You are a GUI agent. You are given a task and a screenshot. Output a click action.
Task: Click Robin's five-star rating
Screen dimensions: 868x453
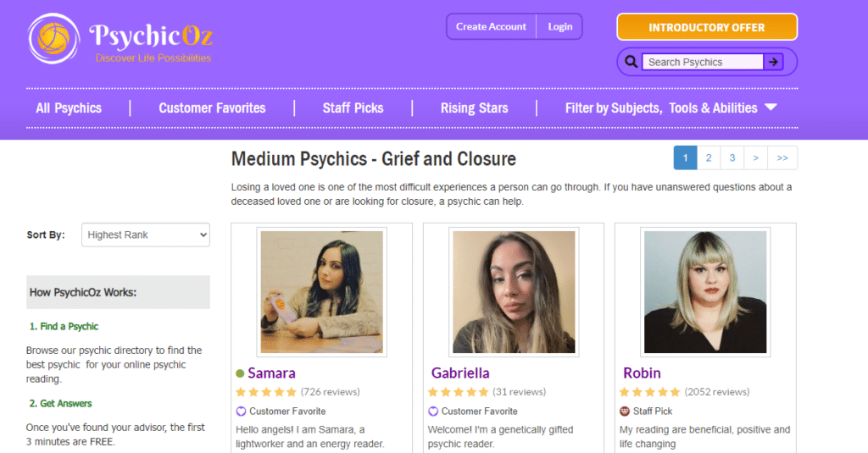point(649,392)
